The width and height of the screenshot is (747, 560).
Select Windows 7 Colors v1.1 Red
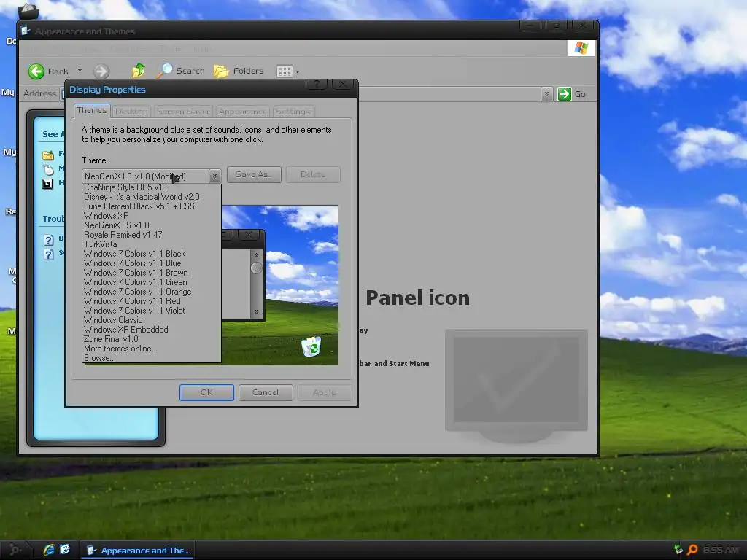(152, 301)
